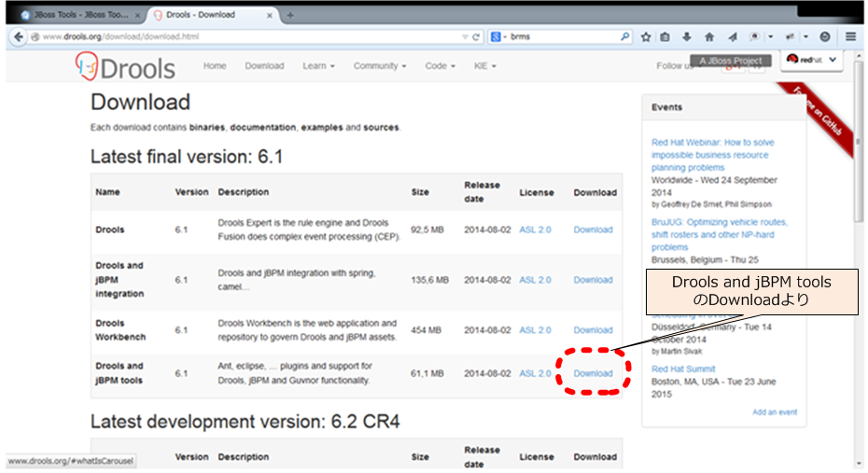Bookmark this page with the star icon
Viewport: 868px width, 473px height.
coord(646,37)
